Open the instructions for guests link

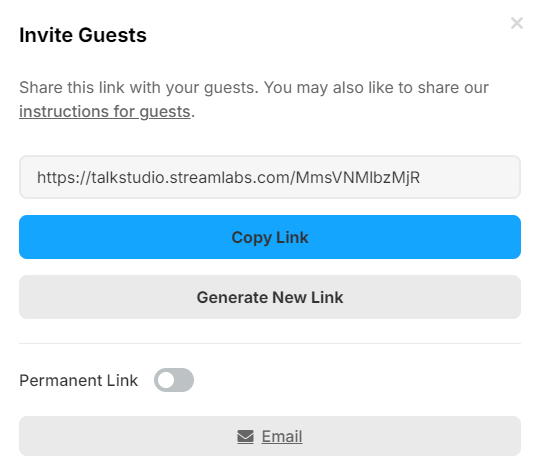coord(104,112)
